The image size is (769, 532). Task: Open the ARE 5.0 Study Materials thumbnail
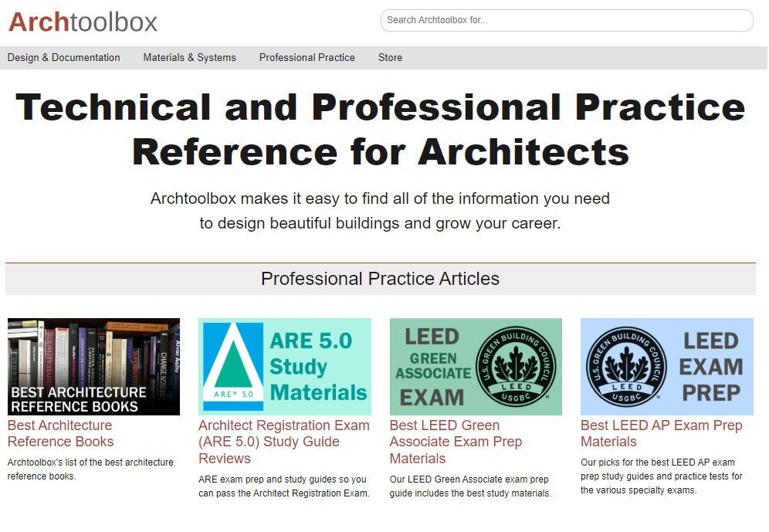pos(285,367)
